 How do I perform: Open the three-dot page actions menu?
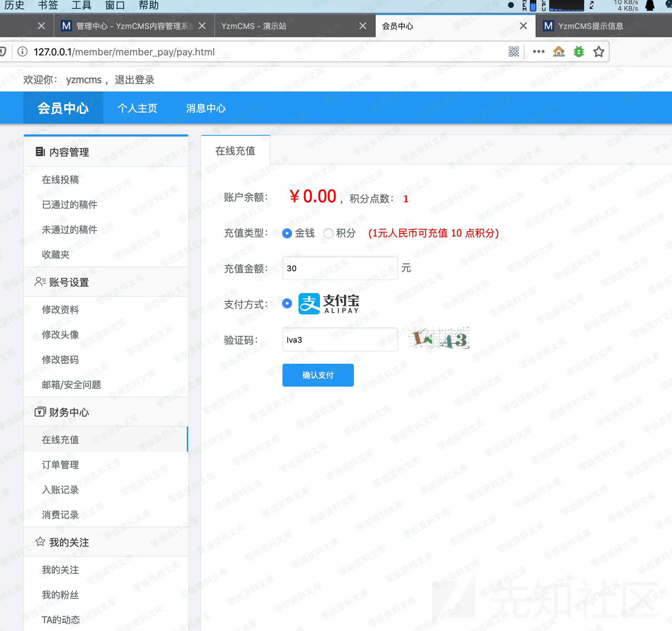[538, 52]
